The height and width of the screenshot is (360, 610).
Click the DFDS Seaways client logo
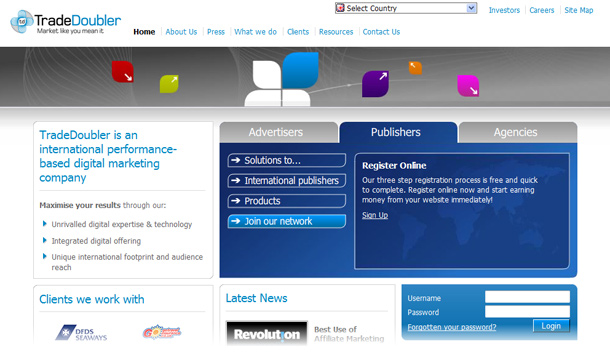[81, 333]
